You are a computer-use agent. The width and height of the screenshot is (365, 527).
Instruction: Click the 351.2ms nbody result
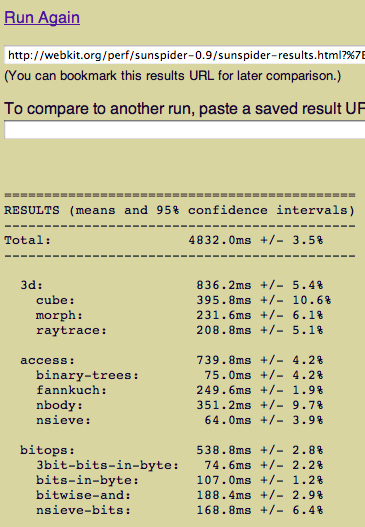224,405
